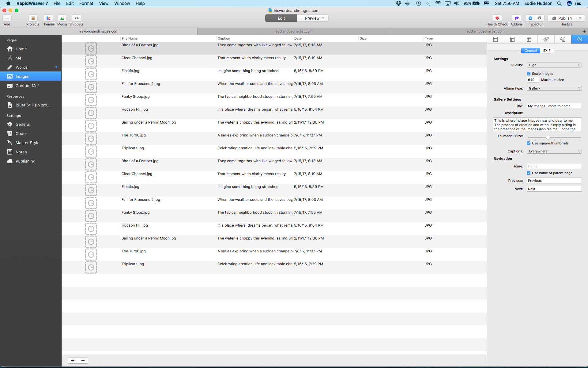Switch to the EXIF tab

[547, 51]
